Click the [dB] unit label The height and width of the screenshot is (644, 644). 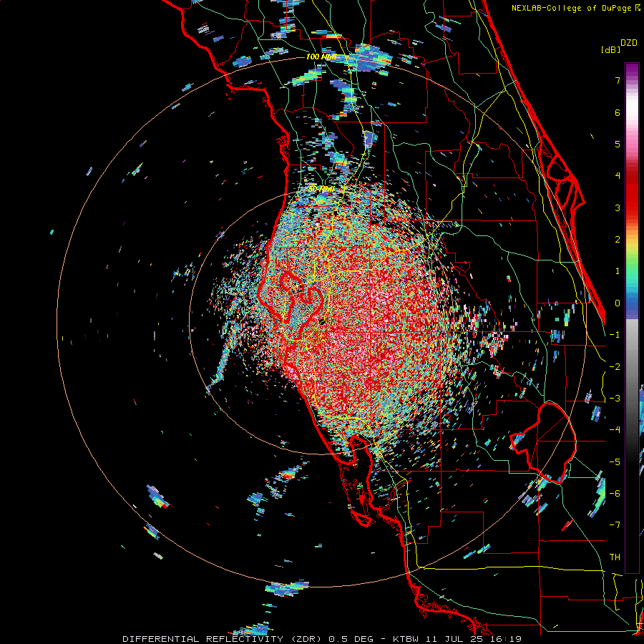click(610, 49)
